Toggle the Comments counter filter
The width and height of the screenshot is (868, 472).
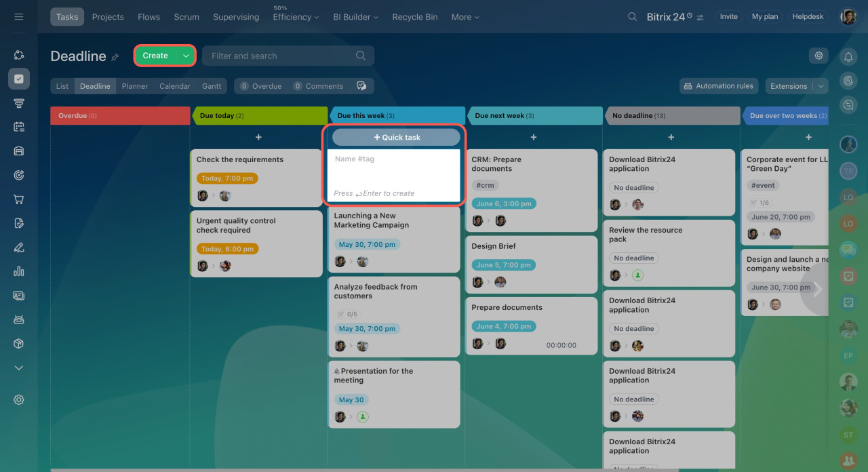tap(318, 86)
